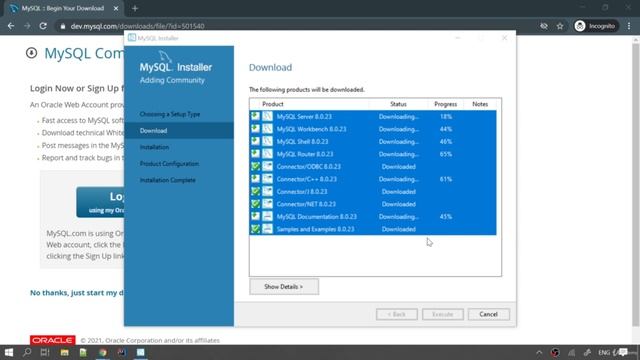Click the Product column header
Viewport: 640px width, 360px height.
pyautogui.click(x=273, y=104)
